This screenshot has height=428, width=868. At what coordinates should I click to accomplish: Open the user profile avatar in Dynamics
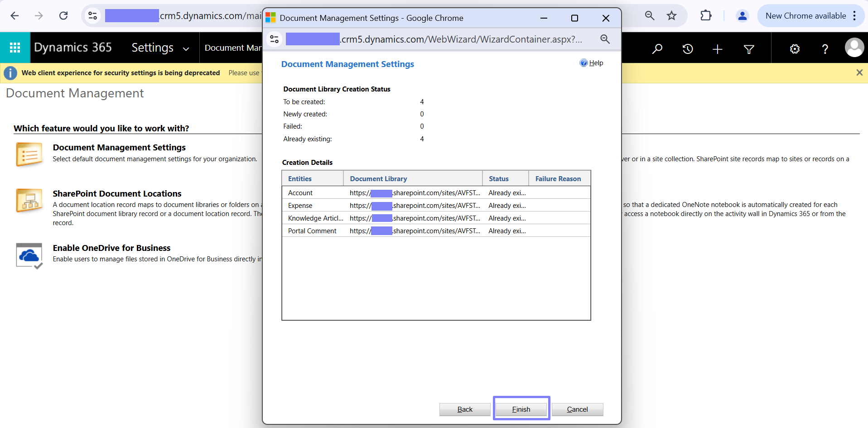[x=854, y=48]
